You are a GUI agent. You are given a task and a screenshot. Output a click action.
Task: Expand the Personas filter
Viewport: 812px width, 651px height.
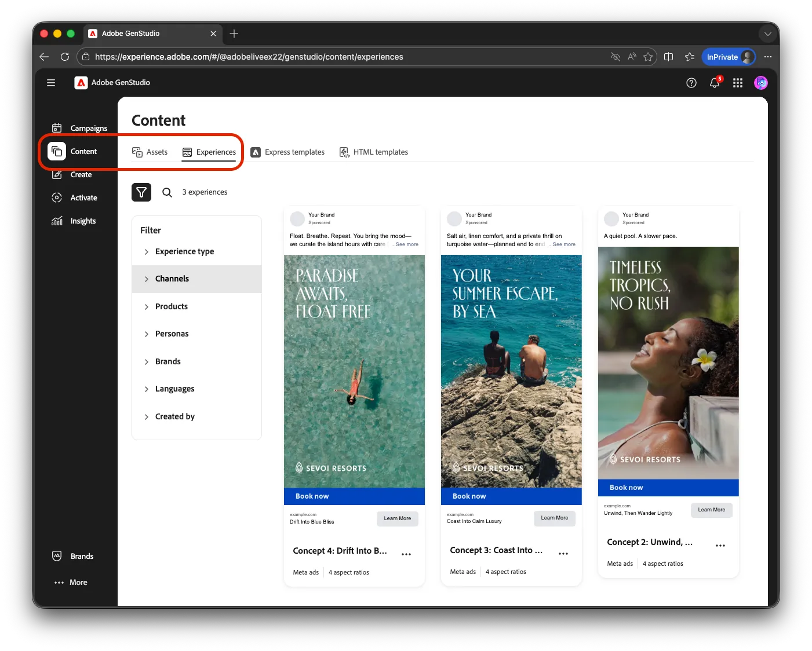[197, 334]
